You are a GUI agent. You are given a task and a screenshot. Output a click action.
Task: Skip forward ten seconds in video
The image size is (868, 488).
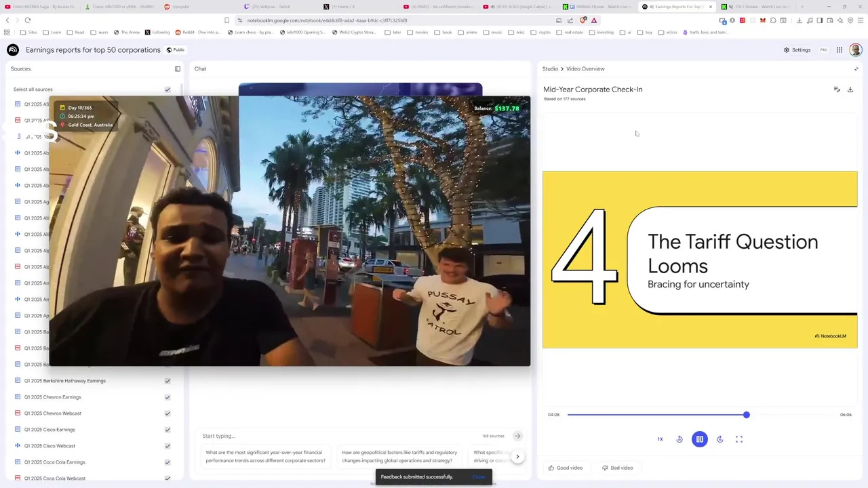(x=720, y=439)
